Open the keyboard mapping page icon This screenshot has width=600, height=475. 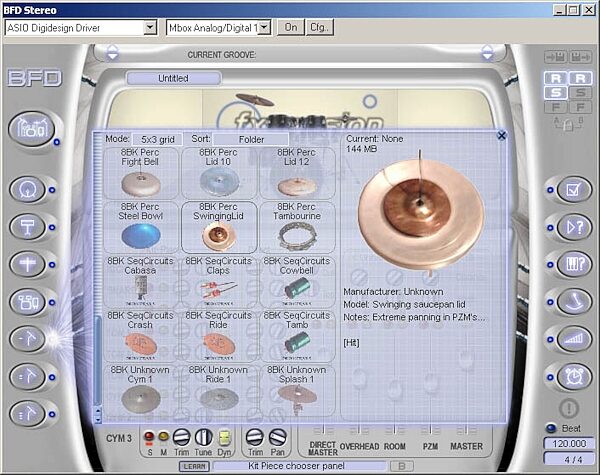pyautogui.click(x=574, y=264)
